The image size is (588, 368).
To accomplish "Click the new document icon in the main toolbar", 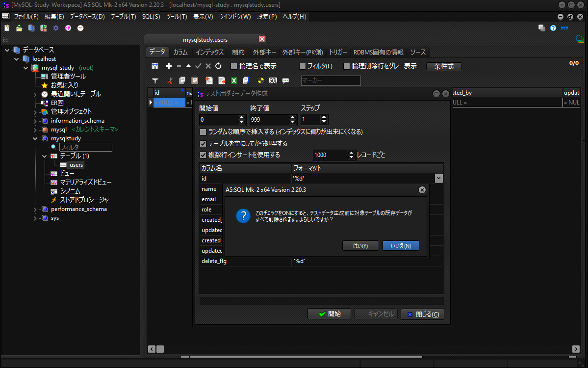I will (x=7, y=28).
